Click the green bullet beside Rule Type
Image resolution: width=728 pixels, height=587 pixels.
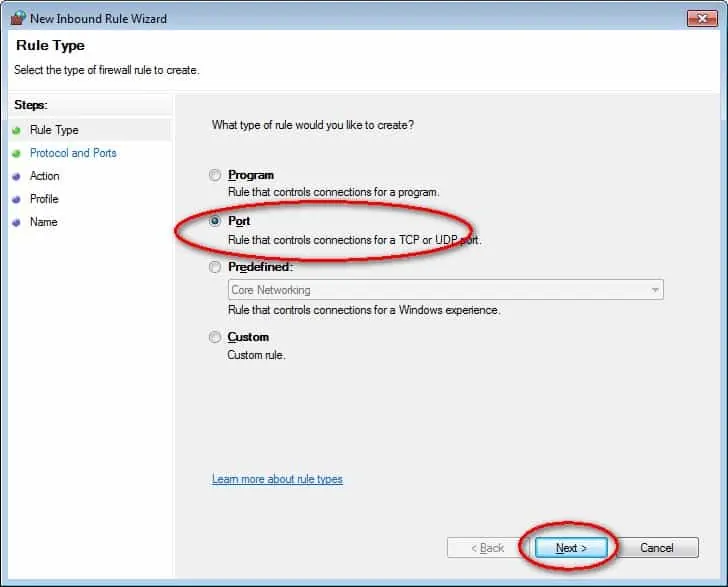click(x=16, y=130)
